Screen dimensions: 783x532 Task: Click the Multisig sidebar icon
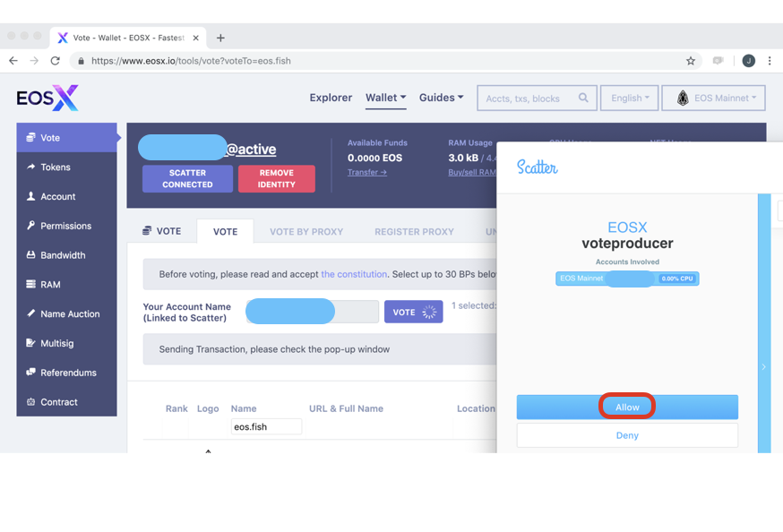click(x=31, y=342)
